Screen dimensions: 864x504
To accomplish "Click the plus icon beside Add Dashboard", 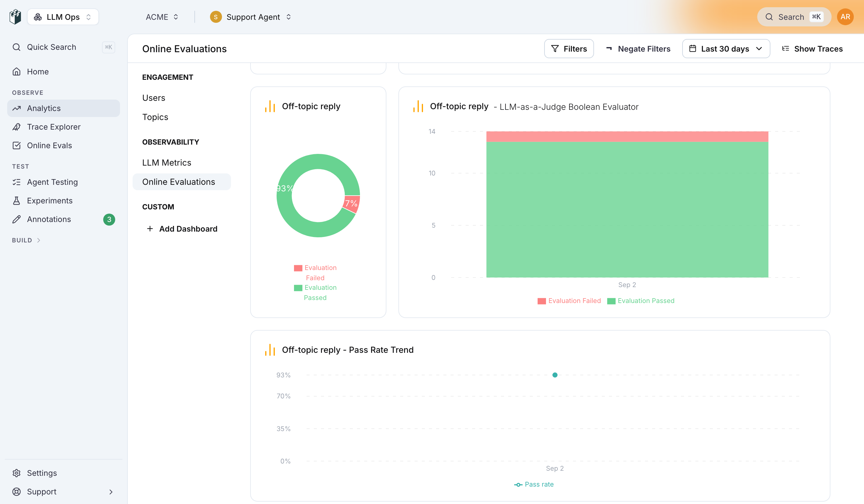I will tap(150, 229).
